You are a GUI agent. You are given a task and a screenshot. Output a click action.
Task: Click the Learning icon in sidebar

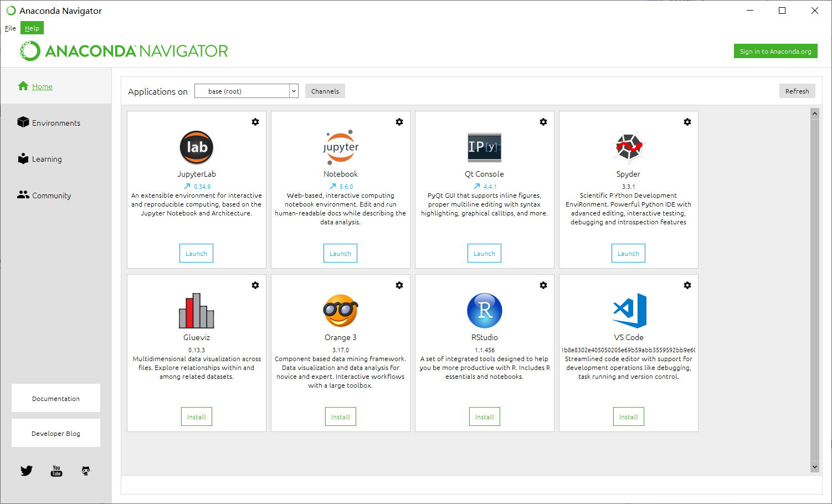[x=23, y=158]
